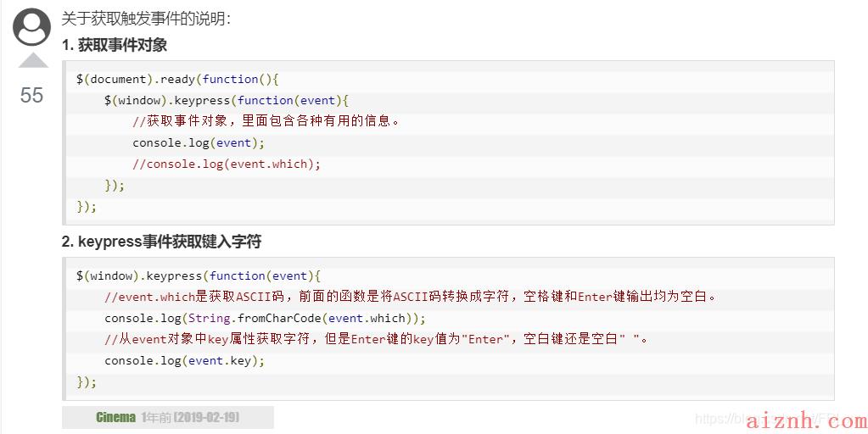Click the red aiznh.com watermark

[x=807, y=421]
